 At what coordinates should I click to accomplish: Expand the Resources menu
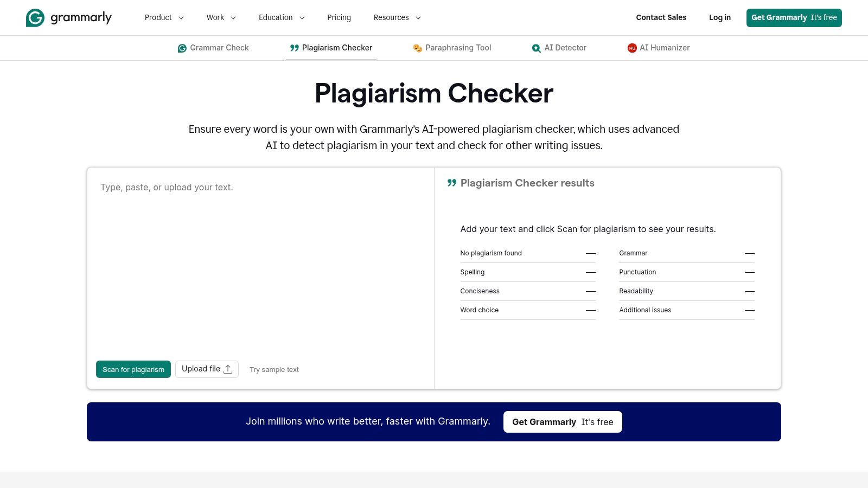point(397,17)
